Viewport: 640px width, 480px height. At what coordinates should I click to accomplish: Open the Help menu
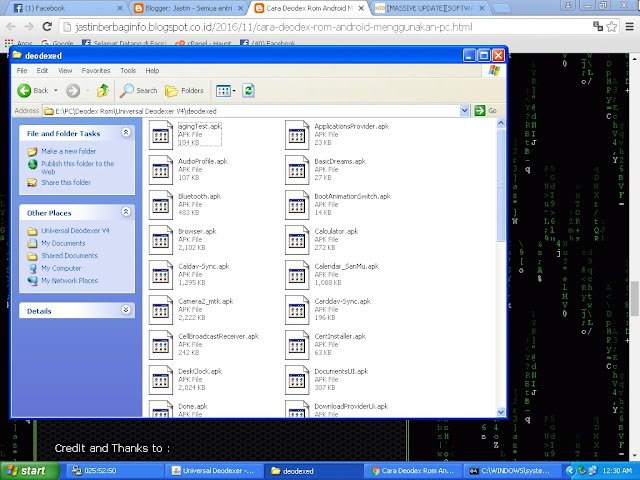click(x=152, y=71)
